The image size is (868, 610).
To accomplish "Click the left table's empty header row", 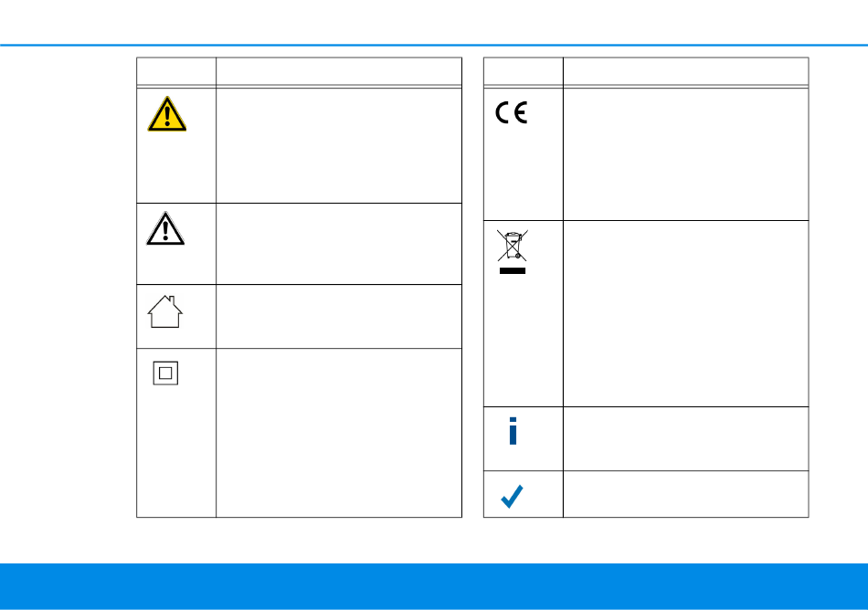I will 299,71.
